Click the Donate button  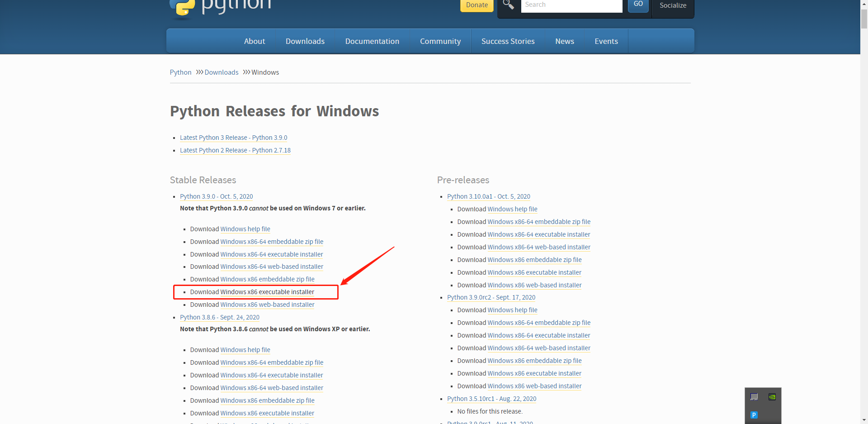pos(477,5)
